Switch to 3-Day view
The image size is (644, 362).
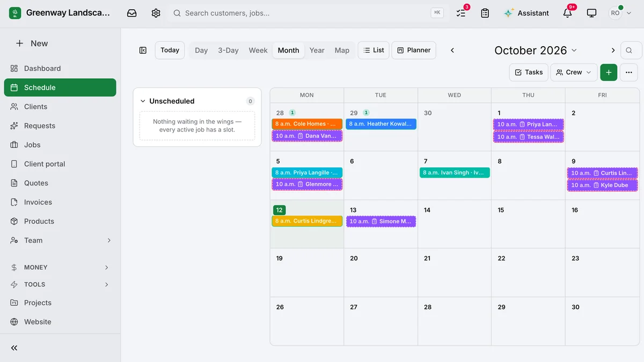tap(228, 50)
